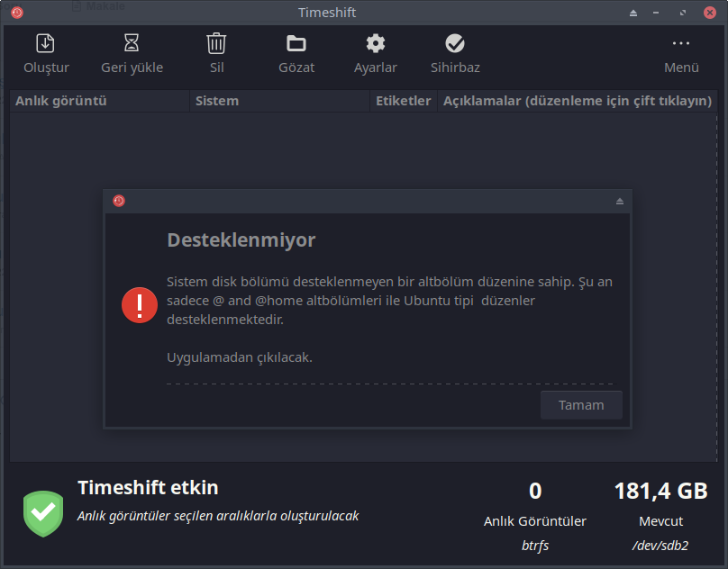Screen dimensions: 728x569
Task: Click the 'Anlık Görüntüler' status label
Action: coord(535,521)
